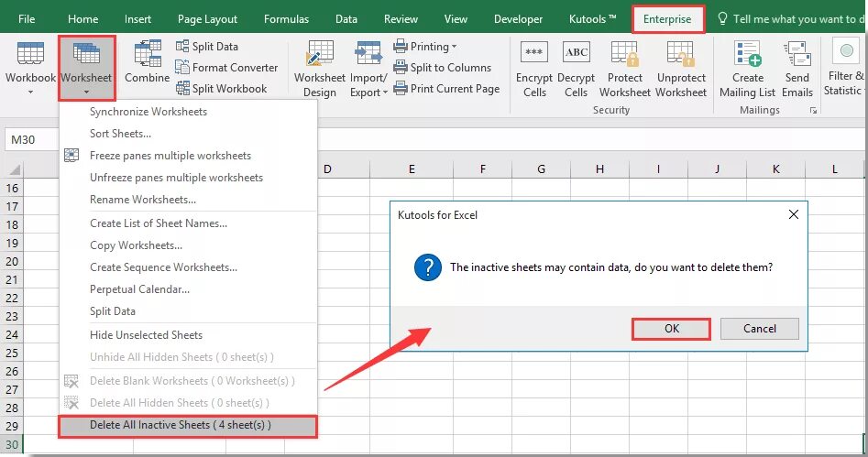This screenshot has height=457, width=868.
Task: Click the Worksheet tools icon
Action: pos(86,54)
